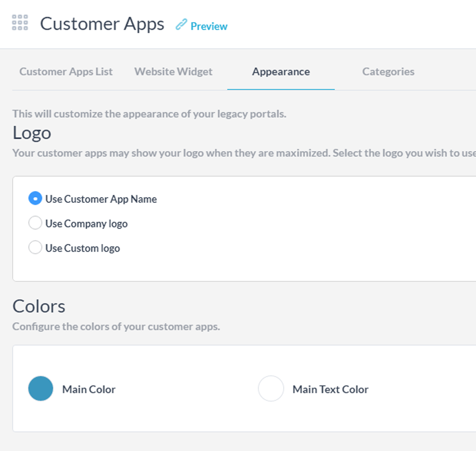This screenshot has width=476, height=451.
Task: Click the legacy portals description text
Action: [x=149, y=114]
